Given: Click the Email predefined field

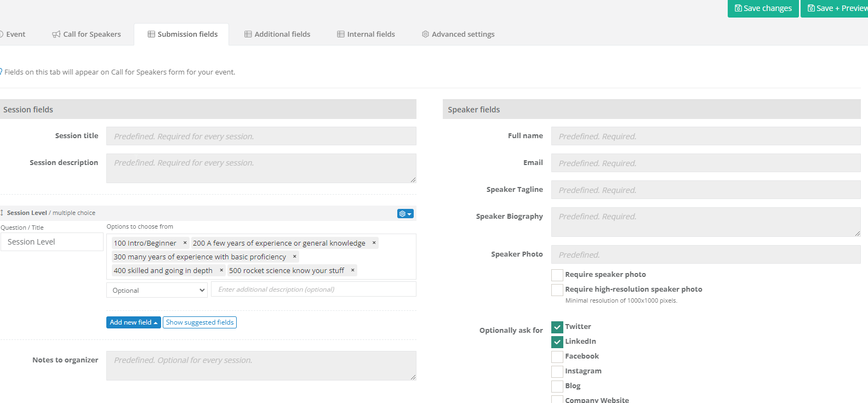Looking at the screenshot, I should (x=706, y=163).
